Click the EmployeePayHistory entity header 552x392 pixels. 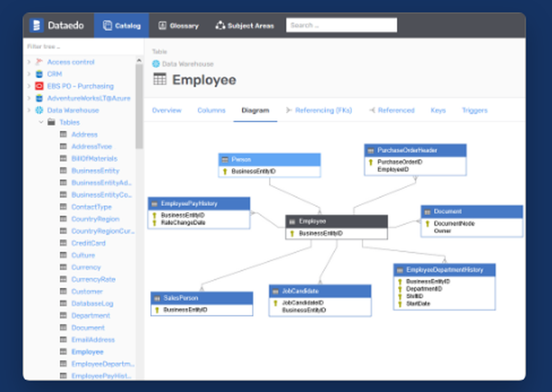coord(199,203)
